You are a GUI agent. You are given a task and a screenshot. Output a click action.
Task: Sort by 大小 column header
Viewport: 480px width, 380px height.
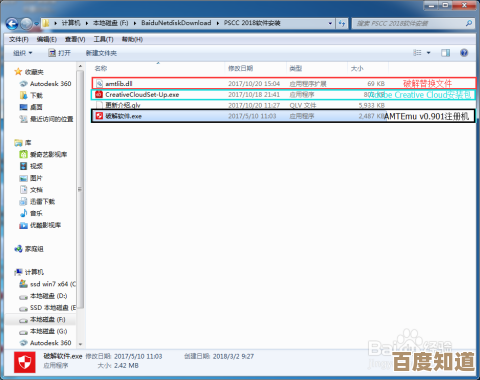[x=357, y=68]
